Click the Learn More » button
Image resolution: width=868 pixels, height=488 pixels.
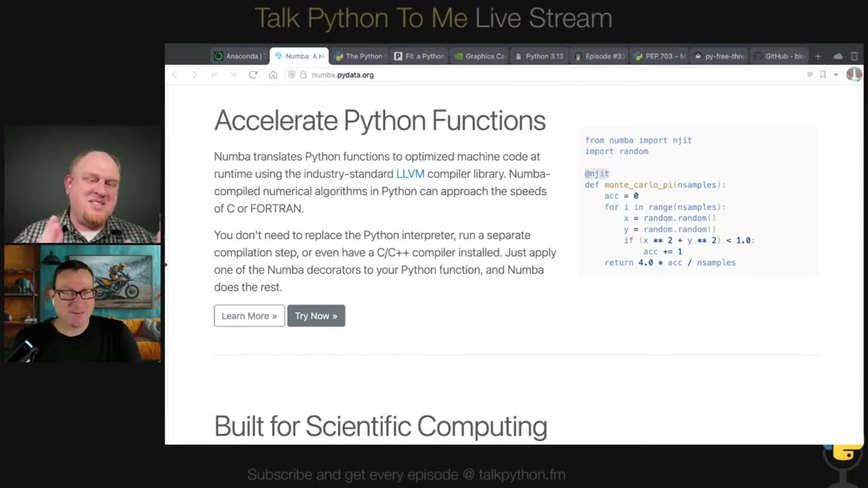250,316
